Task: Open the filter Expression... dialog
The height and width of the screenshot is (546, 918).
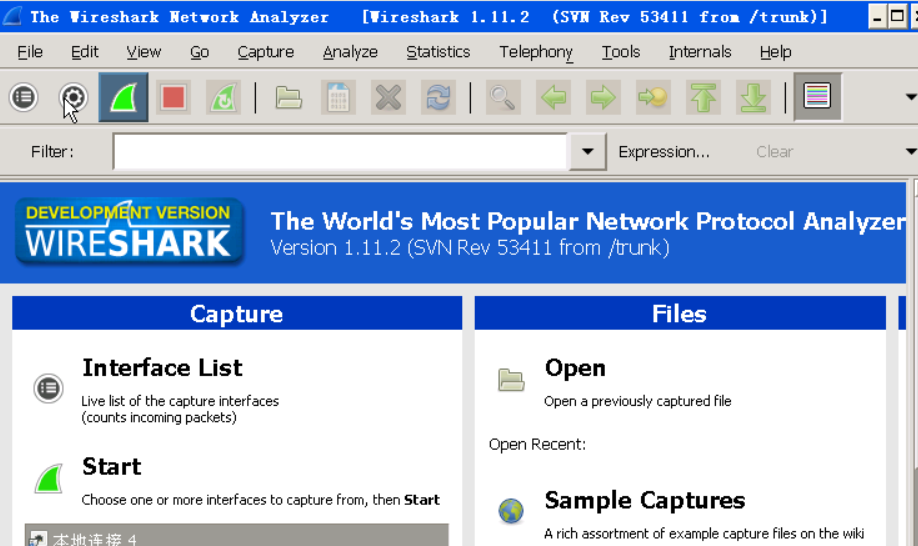Action: click(664, 152)
